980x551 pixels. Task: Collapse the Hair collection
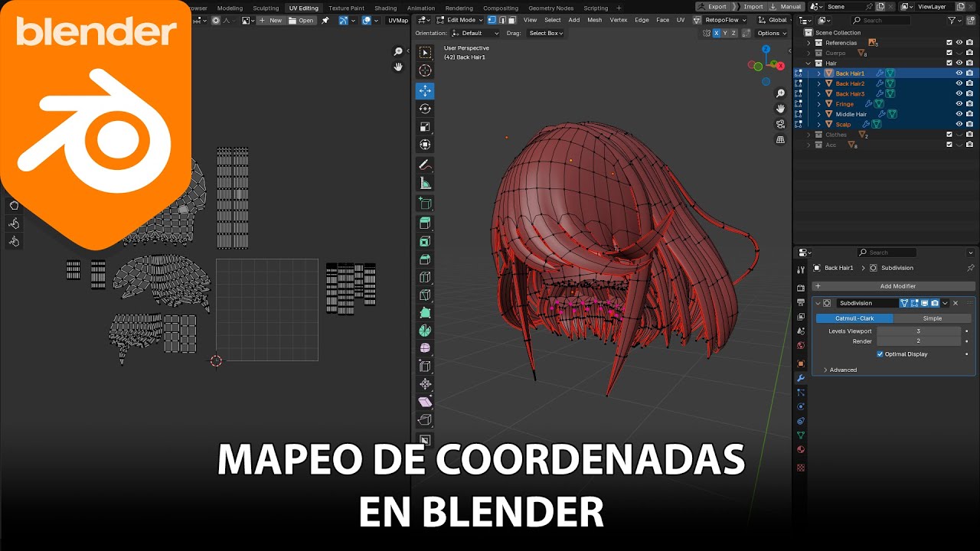click(808, 64)
